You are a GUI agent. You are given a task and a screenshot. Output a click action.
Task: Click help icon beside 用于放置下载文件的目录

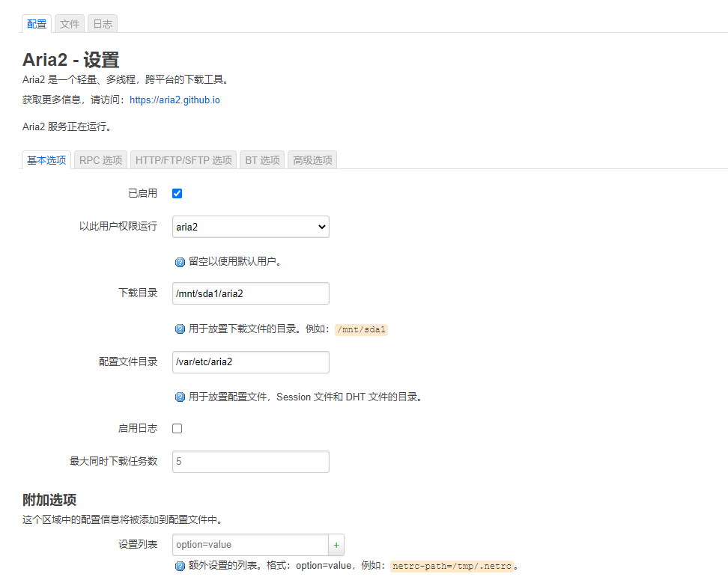point(180,329)
